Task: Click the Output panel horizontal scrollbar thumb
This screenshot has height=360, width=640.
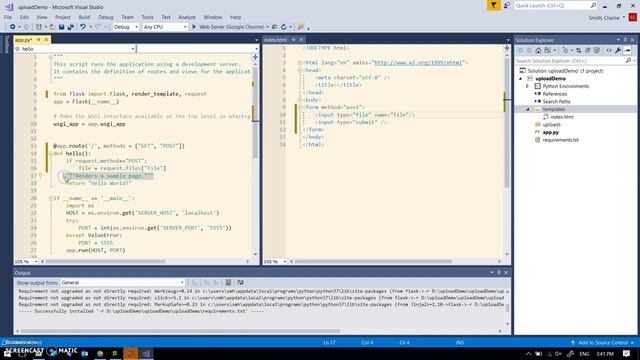Action: point(180,331)
